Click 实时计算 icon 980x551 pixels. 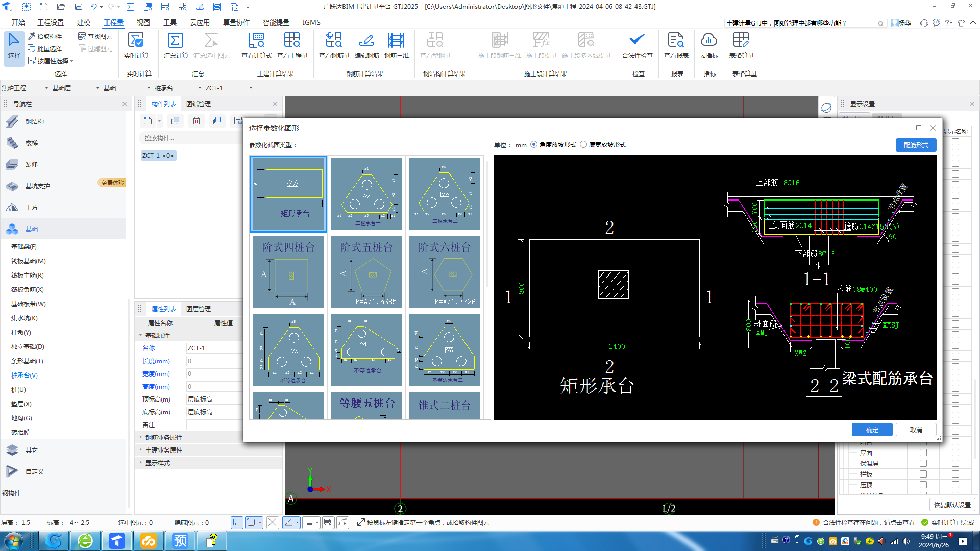point(136,40)
